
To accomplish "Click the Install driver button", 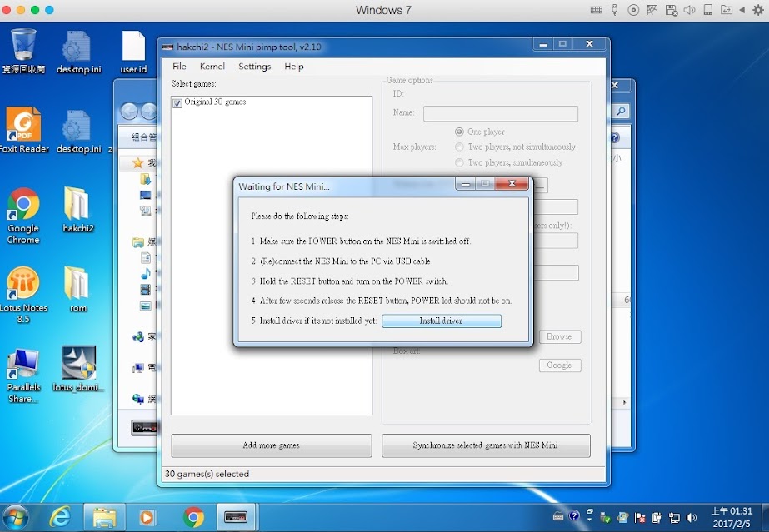I will pos(442,321).
